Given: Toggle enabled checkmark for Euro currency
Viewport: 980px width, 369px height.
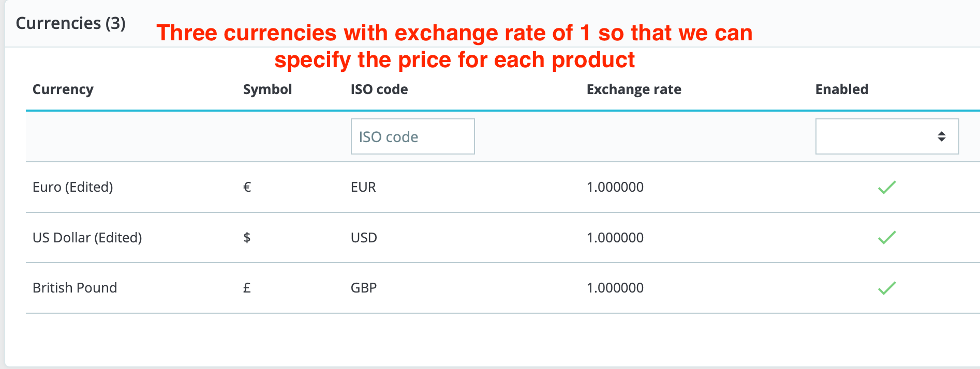Looking at the screenshot, I should pyautogui.click(x=886, y=187).
